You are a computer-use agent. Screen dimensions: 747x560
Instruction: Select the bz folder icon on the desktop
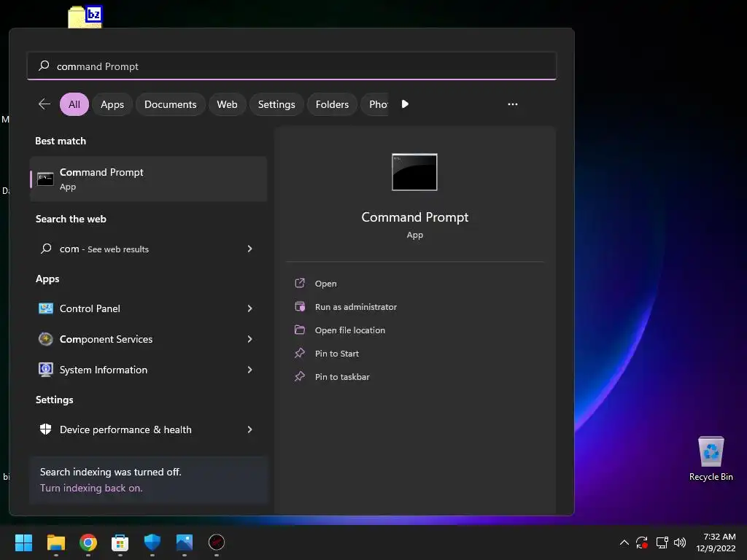coord(85,17)
